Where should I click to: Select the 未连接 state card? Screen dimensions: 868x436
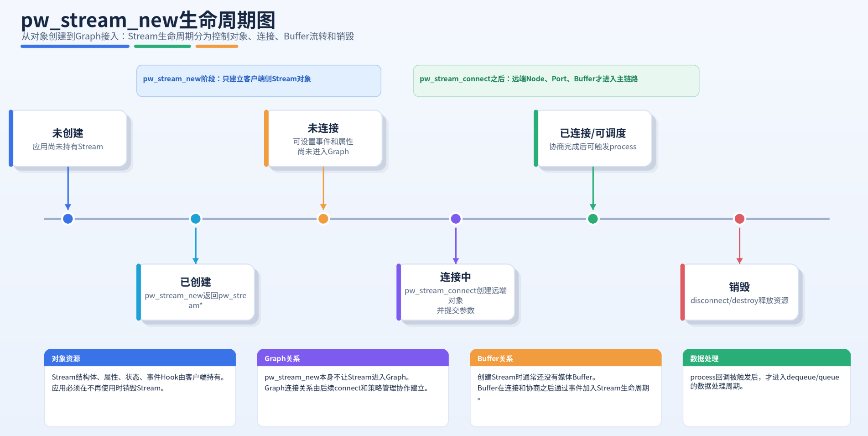323,138
